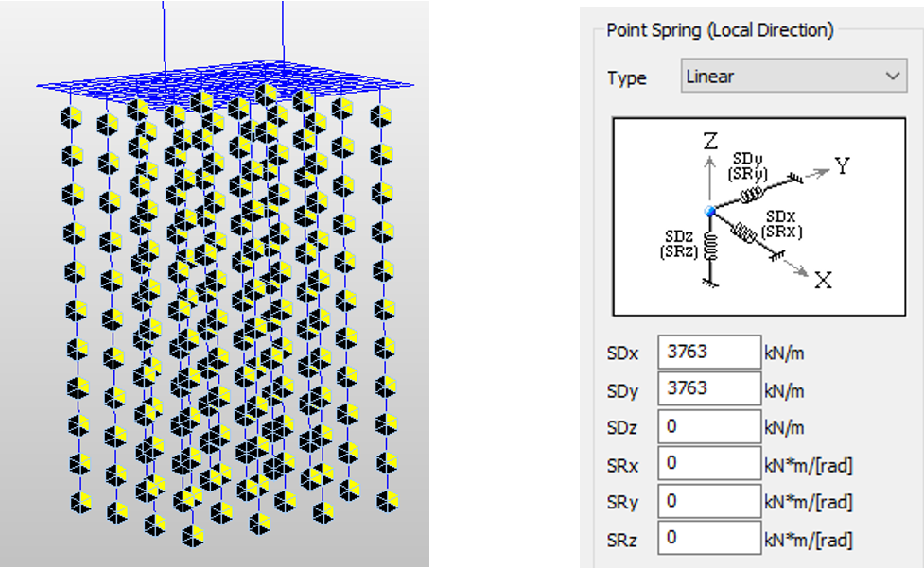Select the SRz rotational stiffness field
The height and width of the screenshot is (568, 924).
tap(709, 538)
